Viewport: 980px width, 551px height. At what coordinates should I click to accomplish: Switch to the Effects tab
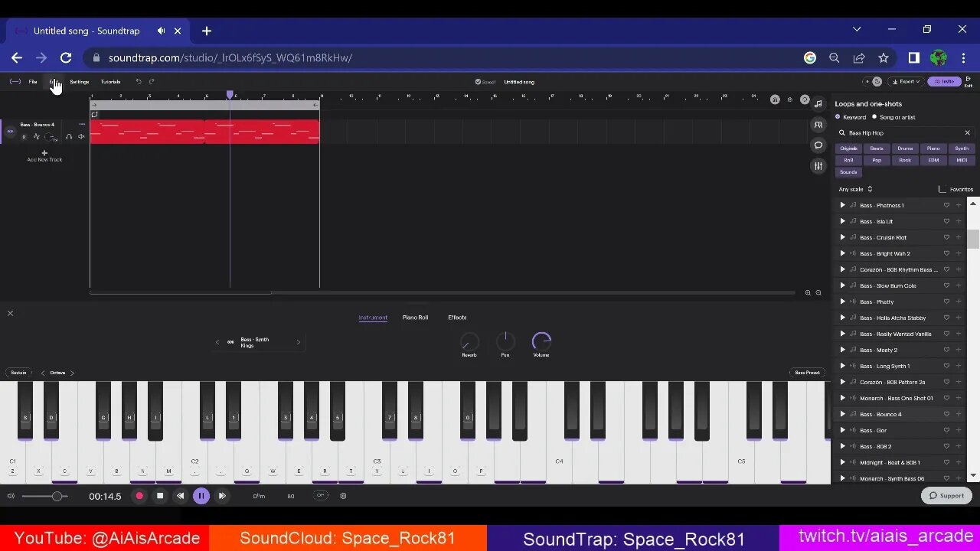[457, 318]
